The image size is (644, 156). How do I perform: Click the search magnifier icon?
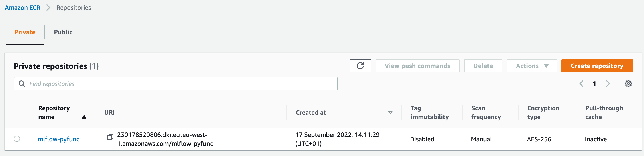coord(22,84)
